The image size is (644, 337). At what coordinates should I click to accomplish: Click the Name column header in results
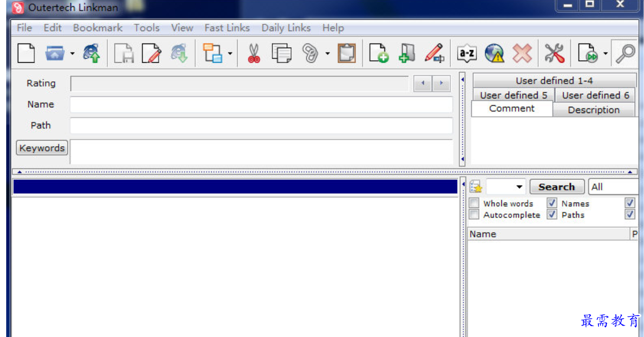(x=549, y=234)
